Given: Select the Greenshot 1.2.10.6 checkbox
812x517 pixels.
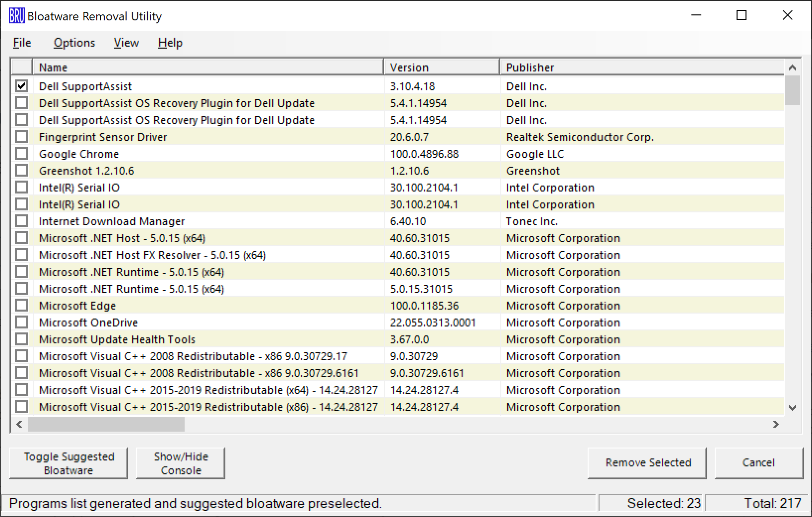Looking at the screenshot, I should pos(21,170).
